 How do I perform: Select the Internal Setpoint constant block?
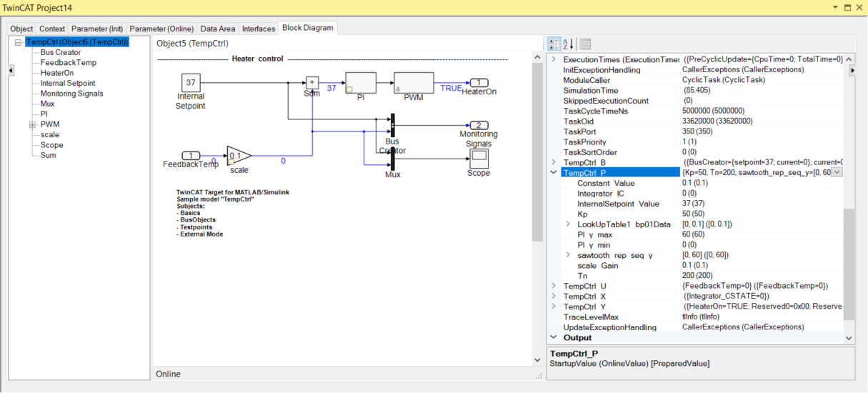(x=191, y=82)
